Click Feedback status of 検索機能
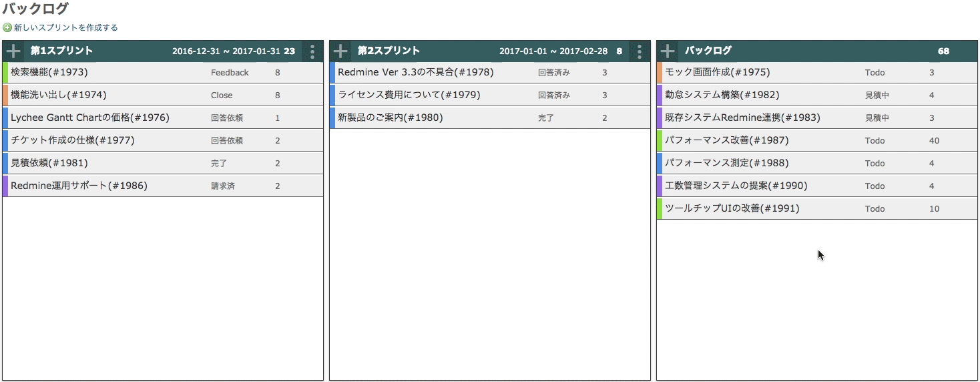Viewport: 980px width, 382px height. point(230,73)
